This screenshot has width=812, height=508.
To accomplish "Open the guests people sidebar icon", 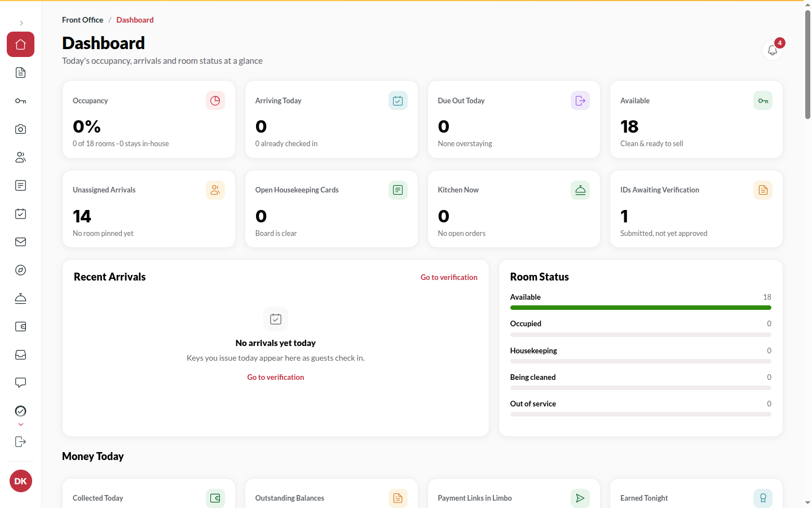I will tap(20, 157).
